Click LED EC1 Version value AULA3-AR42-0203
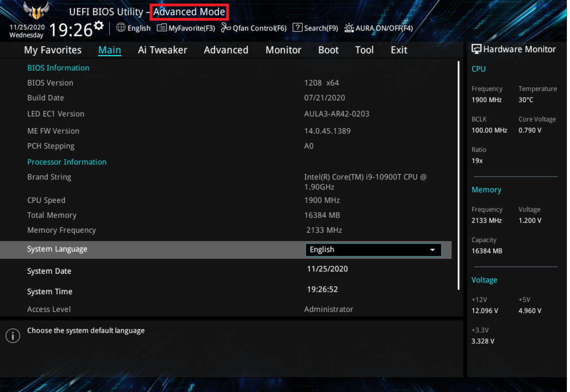 [x=337, y=114]
